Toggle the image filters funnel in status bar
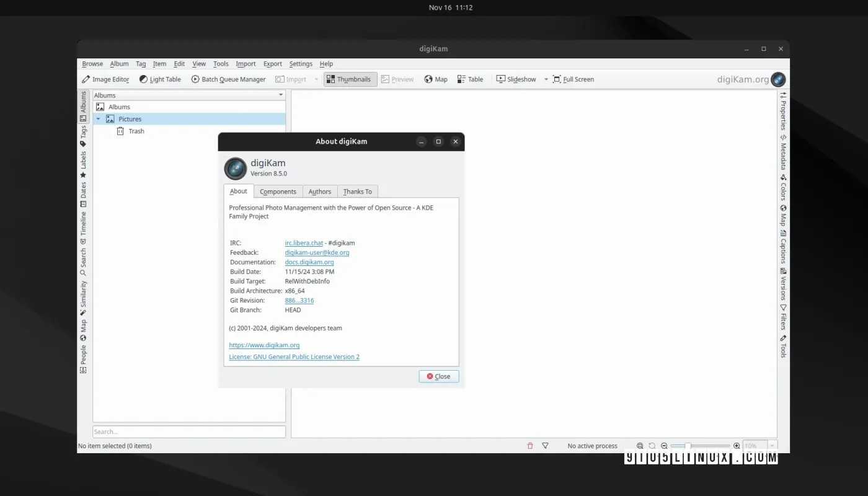 pyautogui.click(x=545, y=445)
